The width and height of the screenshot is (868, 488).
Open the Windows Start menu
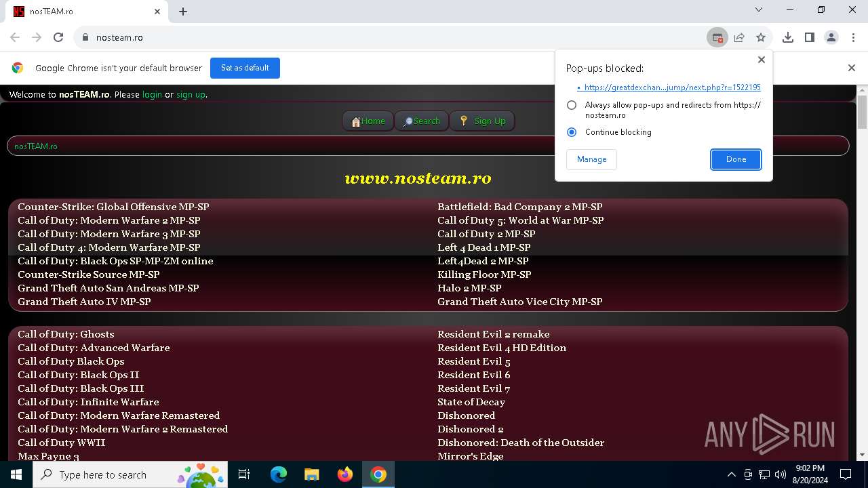(x=16, y=474)
